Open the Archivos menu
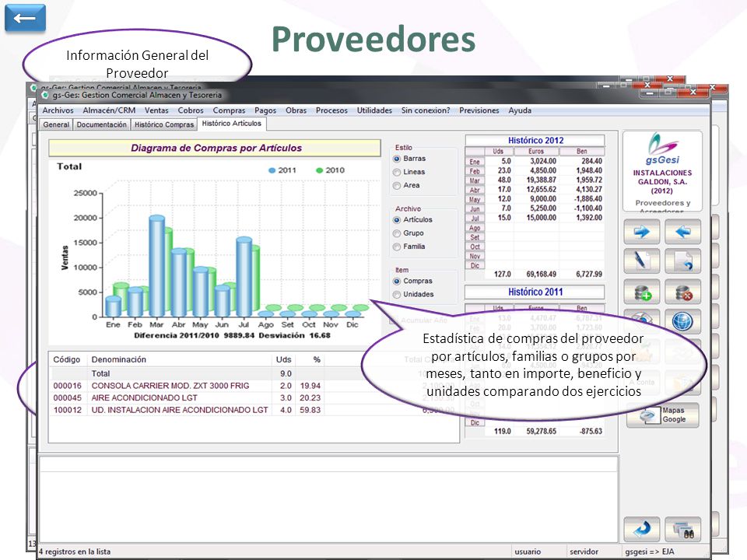The image size is (747, 560). click(58, 110)
